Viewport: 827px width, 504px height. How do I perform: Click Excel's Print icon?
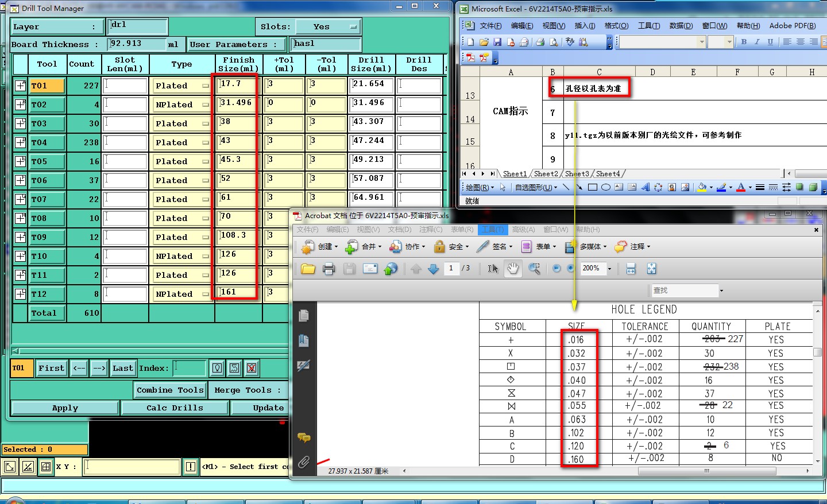pos(540,42)
